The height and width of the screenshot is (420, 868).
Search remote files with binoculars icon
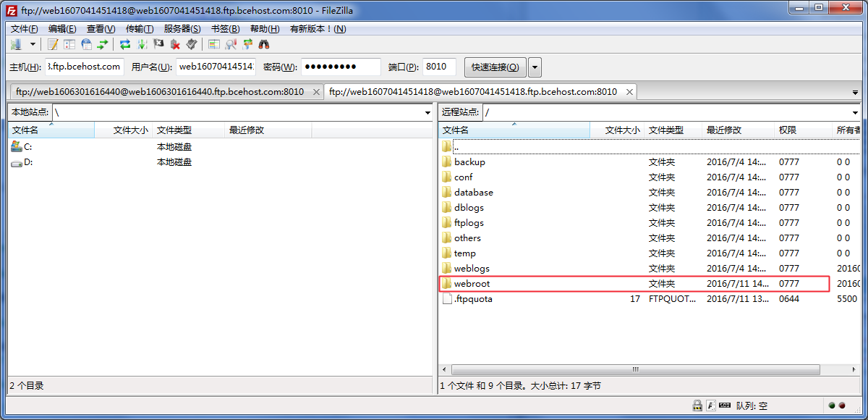click(x=264, y=44)
